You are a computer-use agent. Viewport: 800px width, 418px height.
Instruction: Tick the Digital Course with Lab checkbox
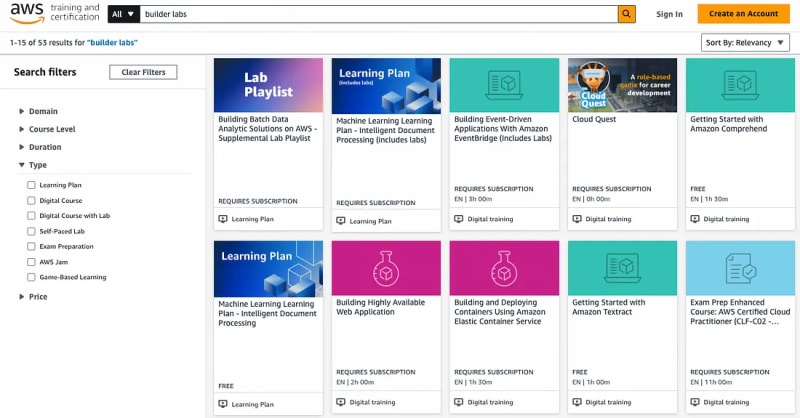click(31, 216)
